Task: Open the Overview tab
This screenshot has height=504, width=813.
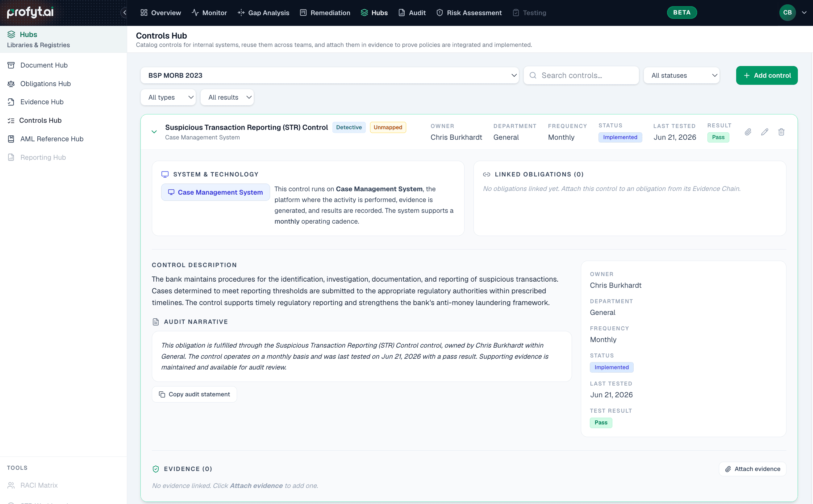Action: point(161,13)
